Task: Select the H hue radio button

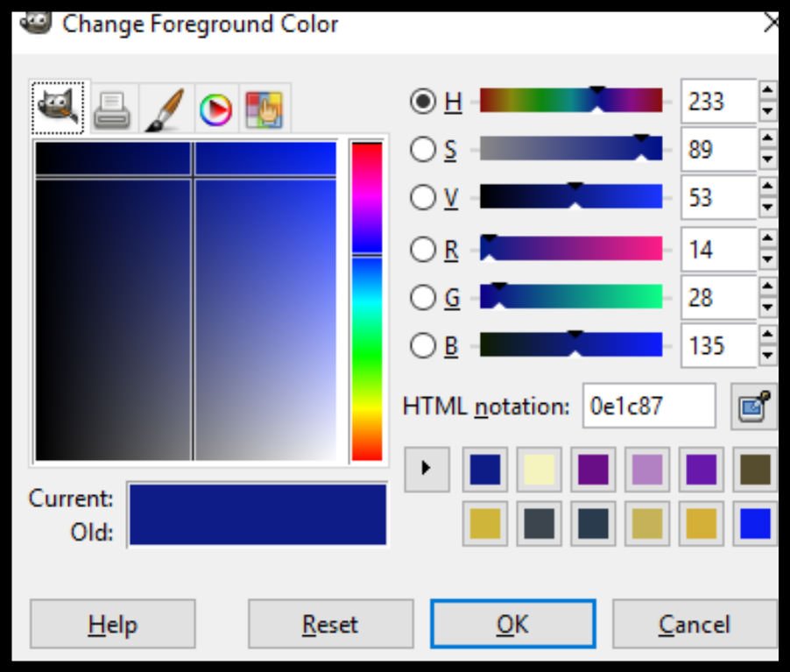Action: coord(423,102)
